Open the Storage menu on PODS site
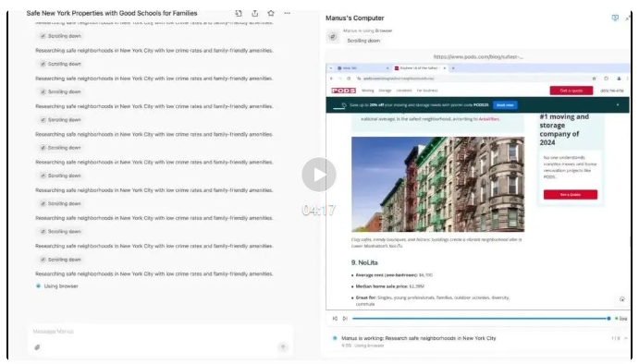Image resolution: width=639 pixels, height=364 pixels. pyautogui.click(x=385, y=91)
